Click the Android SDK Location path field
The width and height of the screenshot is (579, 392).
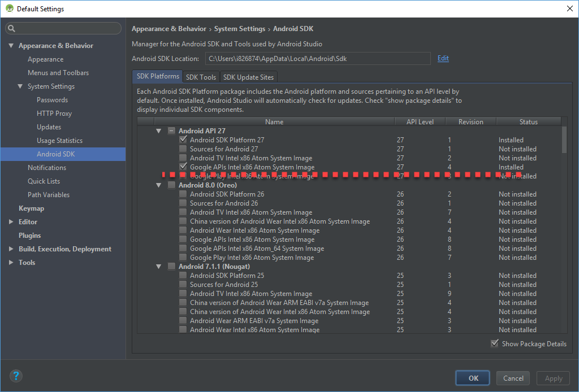coord(318,58)
